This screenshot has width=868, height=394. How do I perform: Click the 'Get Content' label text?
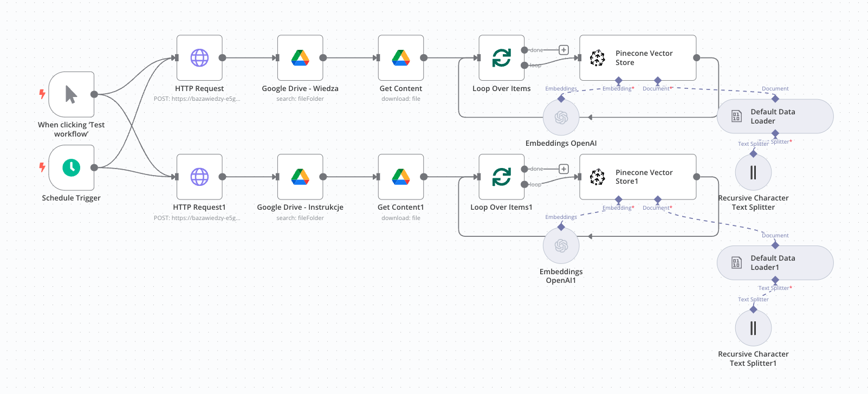tap(401, 88)
